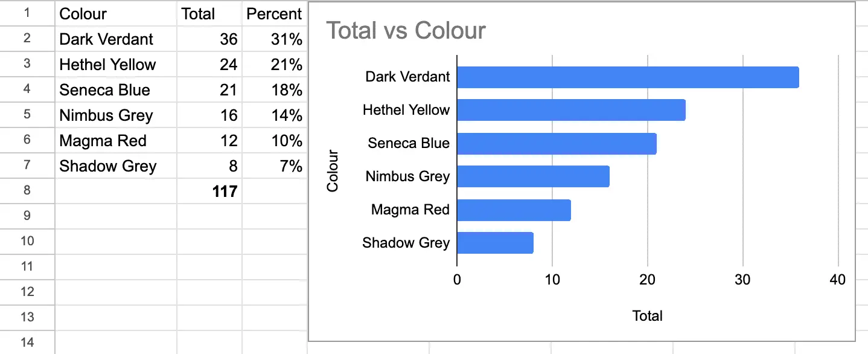
Task: Select row 1 via its row header
Action: point(27,13)
